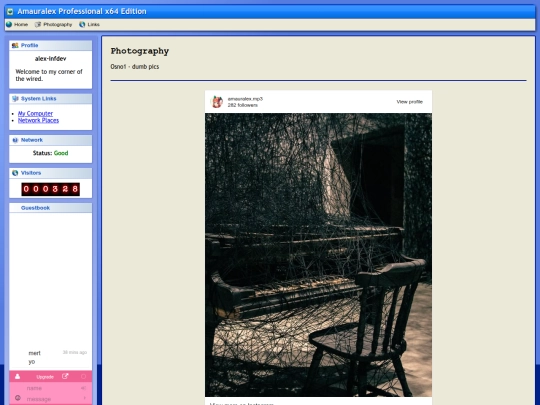Screen dimensions: 540x405
Task: Click the "Osno1 - dumb pics" subtitle
Action: tap(135, 66)
